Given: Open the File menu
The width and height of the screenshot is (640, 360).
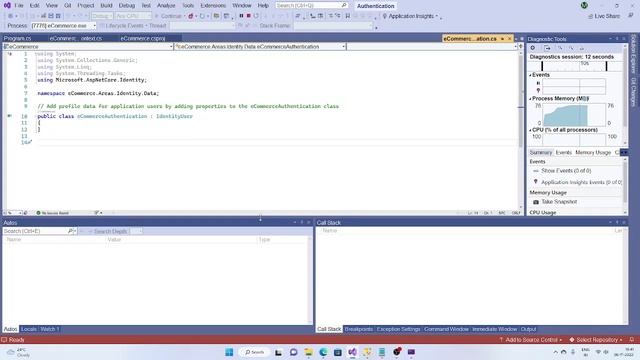Looking at the screenshot, I should [19, 6].
